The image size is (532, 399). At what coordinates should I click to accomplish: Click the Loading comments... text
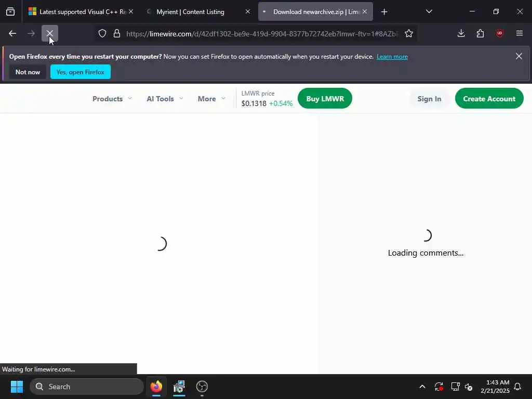tap(425, 253)
